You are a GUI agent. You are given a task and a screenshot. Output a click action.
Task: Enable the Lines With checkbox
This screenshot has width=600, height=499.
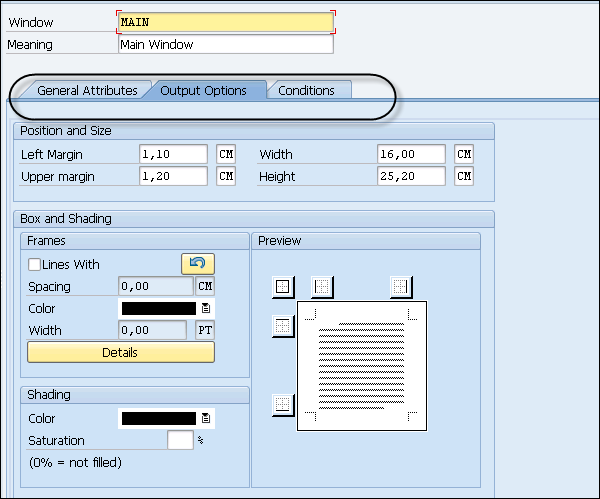tap(35, 265)
